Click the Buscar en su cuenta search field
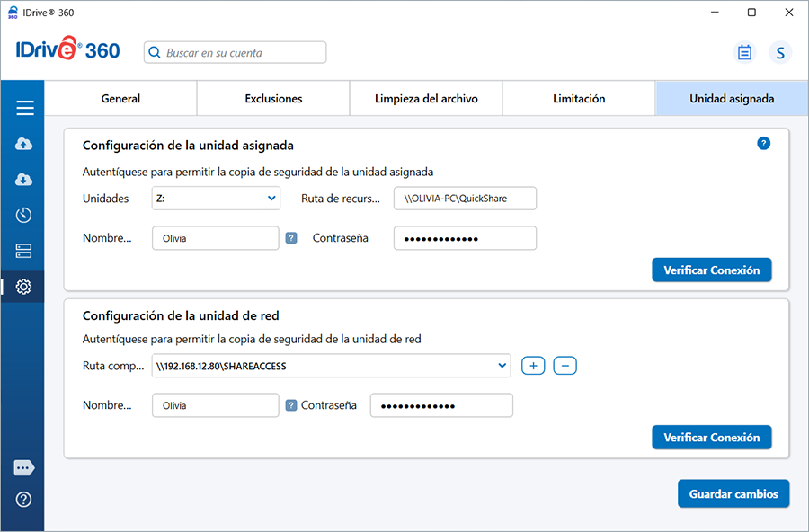This screenshot has width=809, height=532. [236, 53]
